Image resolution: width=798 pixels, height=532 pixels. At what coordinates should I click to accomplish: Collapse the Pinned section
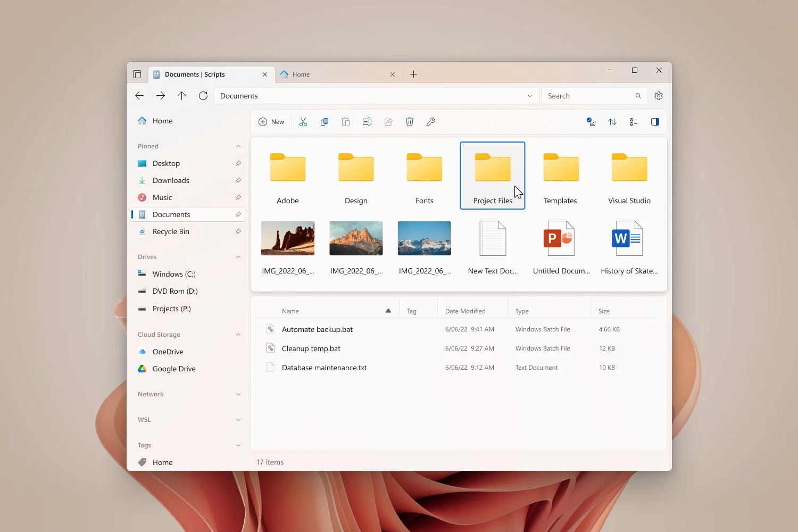[238, 146]
